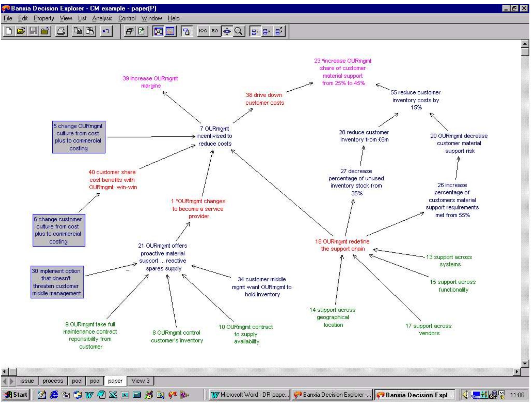532x407 pixels.
Task: Click the horizontal scrollbar right arrow
Action: point(516,372)
